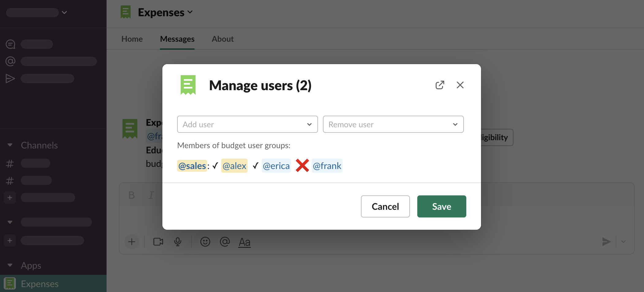644x292 pixels.
Task: Click the @alex user mention
Action: point(234,166)
